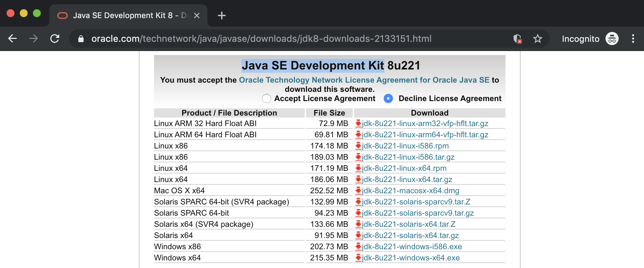Image resolution: width=644 pixels, height=268 pixels.
Task: Click the Oracle favicon on the tab
Action: (x=63, y=15)
